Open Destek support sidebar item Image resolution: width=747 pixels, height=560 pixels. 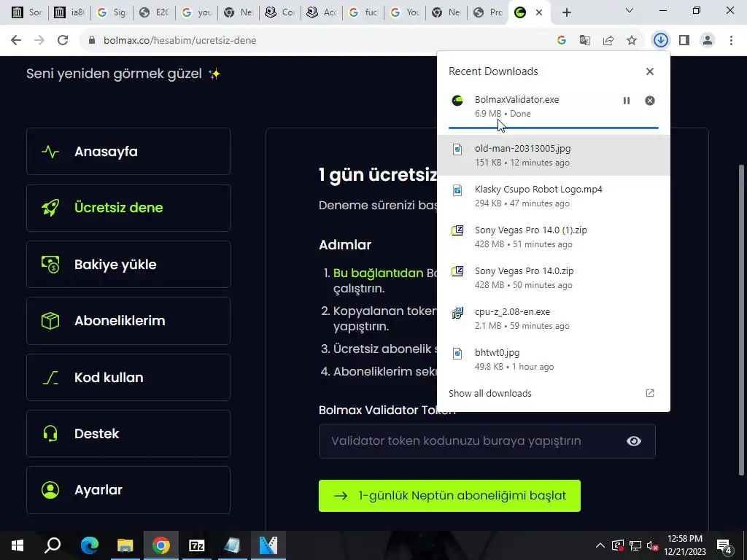click(128, 433)
